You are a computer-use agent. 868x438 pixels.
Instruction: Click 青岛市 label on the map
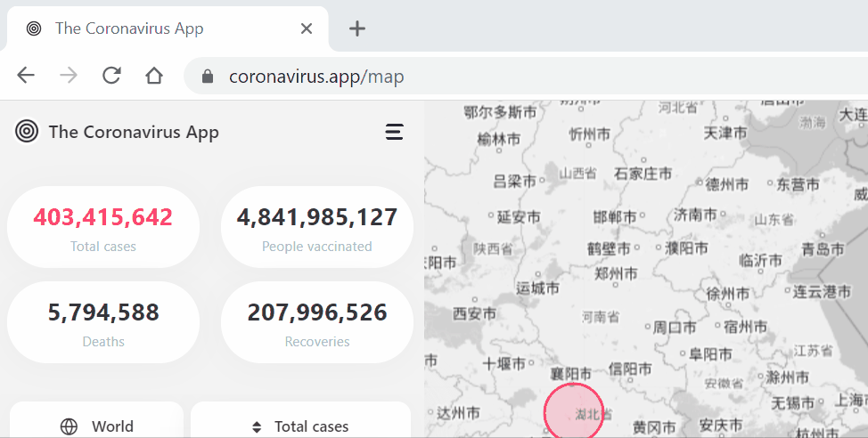pos(823,249)
